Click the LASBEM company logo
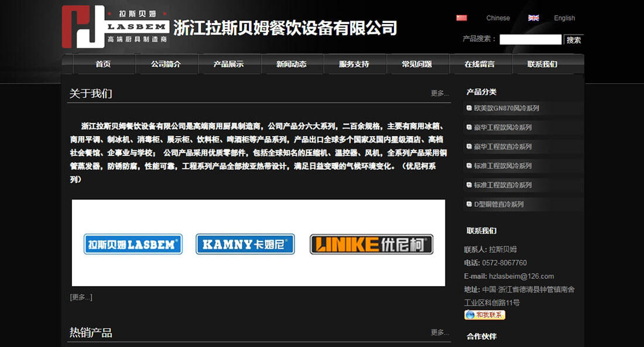This screenshot has width=644, height=347. click(114, 27)
